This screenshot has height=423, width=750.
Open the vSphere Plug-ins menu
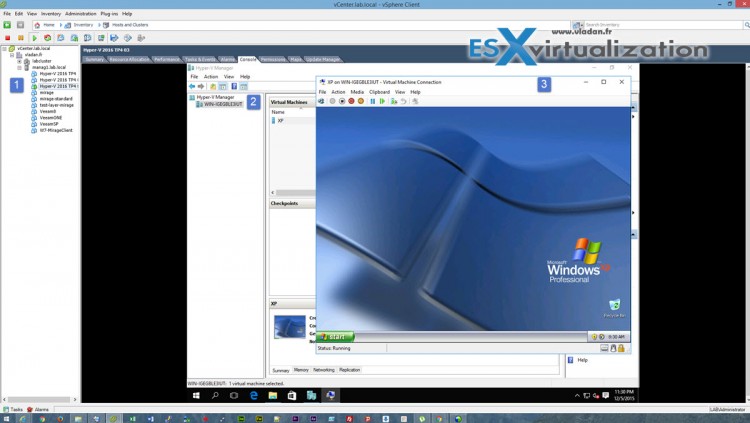click(x=109, y=14)
